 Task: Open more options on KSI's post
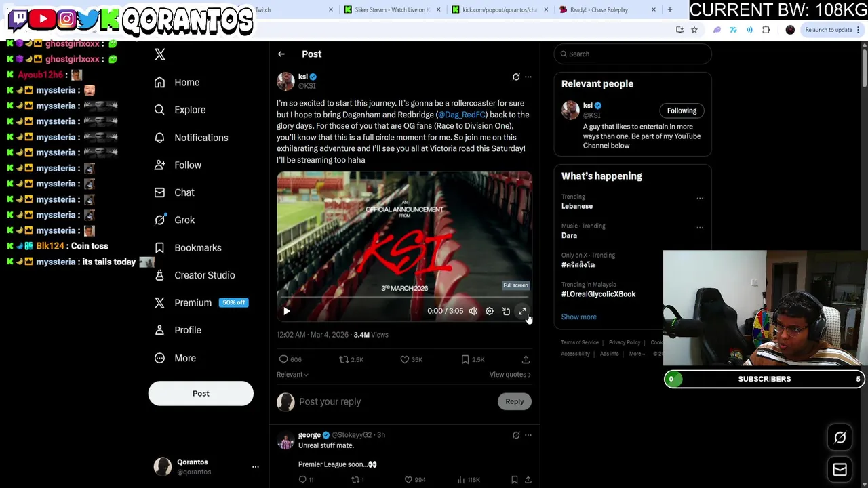528,77
